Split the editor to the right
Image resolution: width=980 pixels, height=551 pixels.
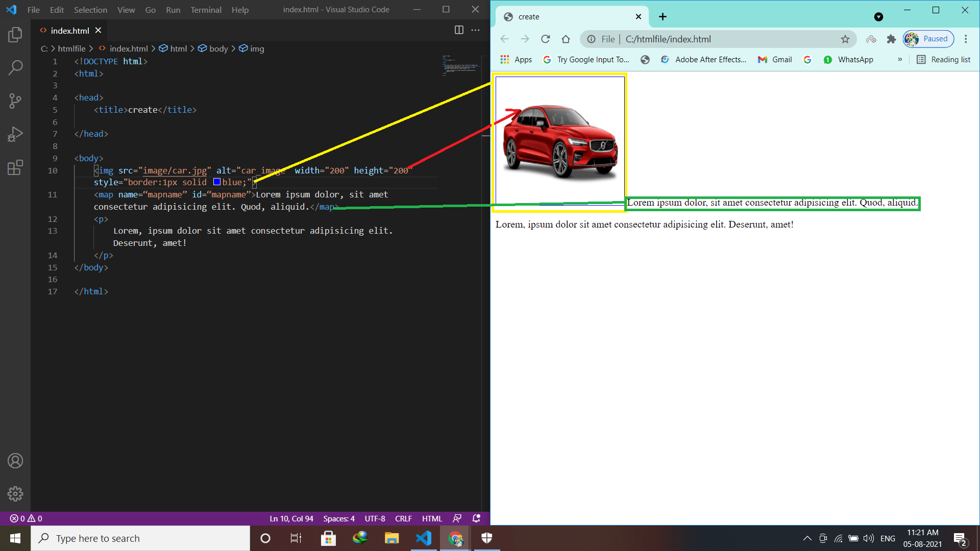tap(459, 30)
